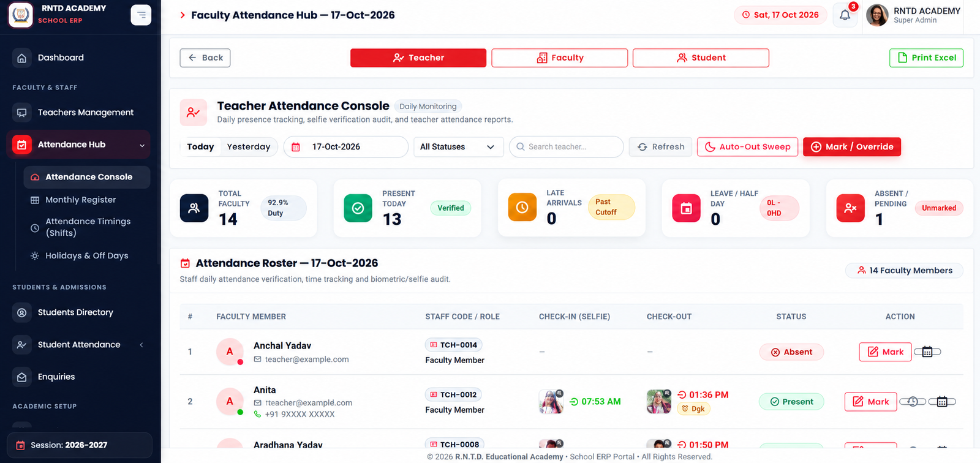
Task: Click the RNTD Academy logo in the sidebar
Action: click(x=21, y=15)
